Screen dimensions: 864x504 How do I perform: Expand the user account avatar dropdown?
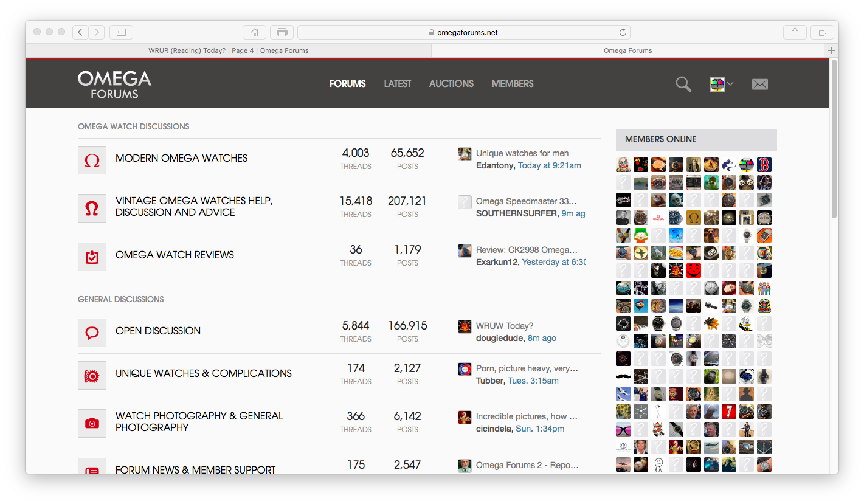pyautogui.click(x=721, y=85)
